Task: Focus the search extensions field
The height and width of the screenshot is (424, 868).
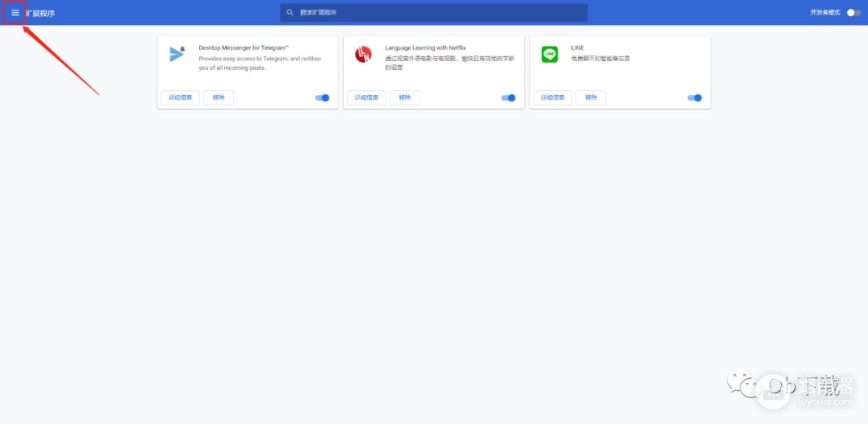Action: click(433, 13)
